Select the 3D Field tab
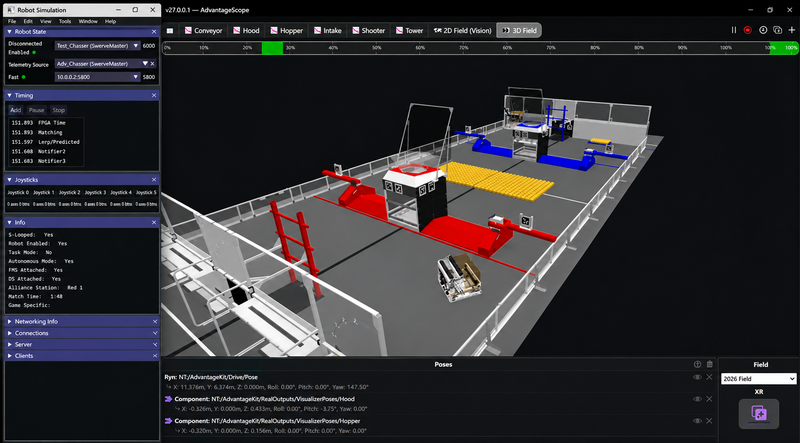The width and height of the screenshot is (800, 443). coord(519,31)
